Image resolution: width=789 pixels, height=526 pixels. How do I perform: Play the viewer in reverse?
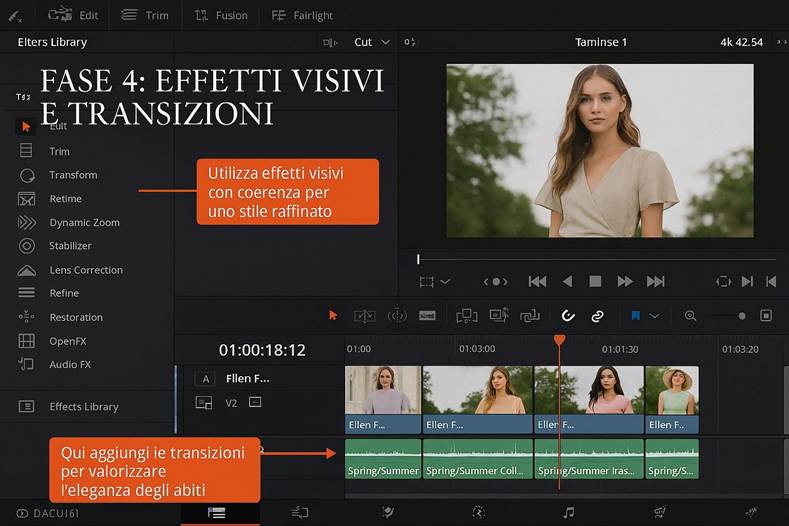(x=567, y=281)
